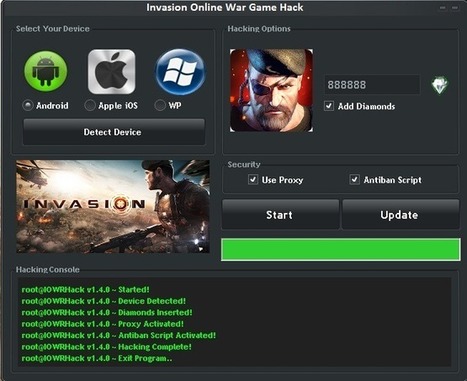
Task: Toggle the Antiban Script checkbox
Action: click(354, 180)
